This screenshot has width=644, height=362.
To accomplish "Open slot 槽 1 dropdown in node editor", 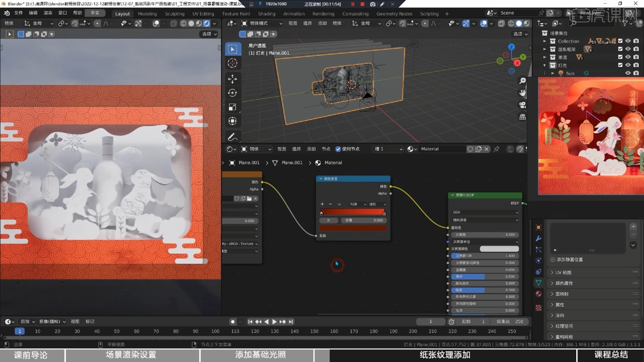I will [x=388, y=149].
